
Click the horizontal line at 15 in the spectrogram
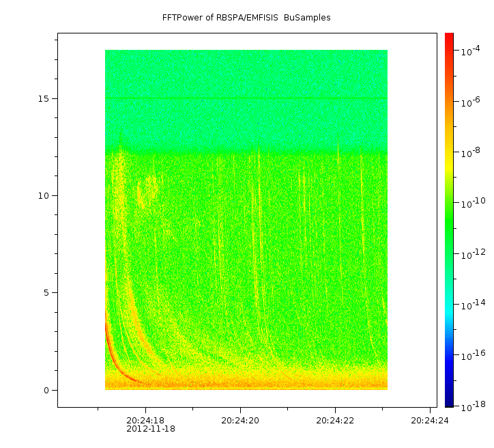coord(246,98)
